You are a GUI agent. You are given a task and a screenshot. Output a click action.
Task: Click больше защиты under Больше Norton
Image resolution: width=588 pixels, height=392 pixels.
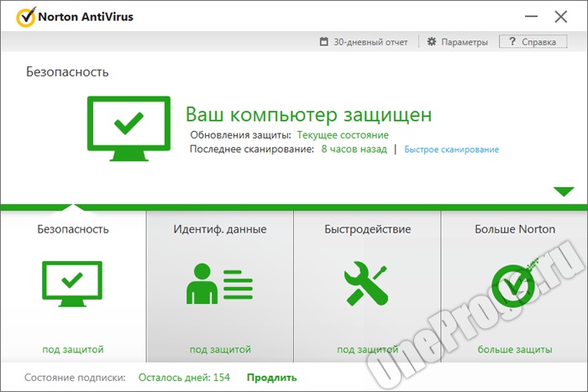coord(515,349)
